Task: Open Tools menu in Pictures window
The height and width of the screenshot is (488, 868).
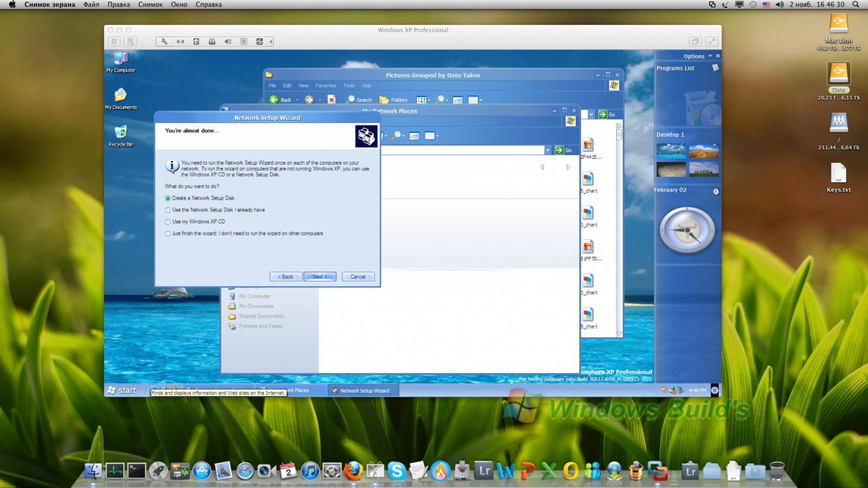Action: (349, 86)
